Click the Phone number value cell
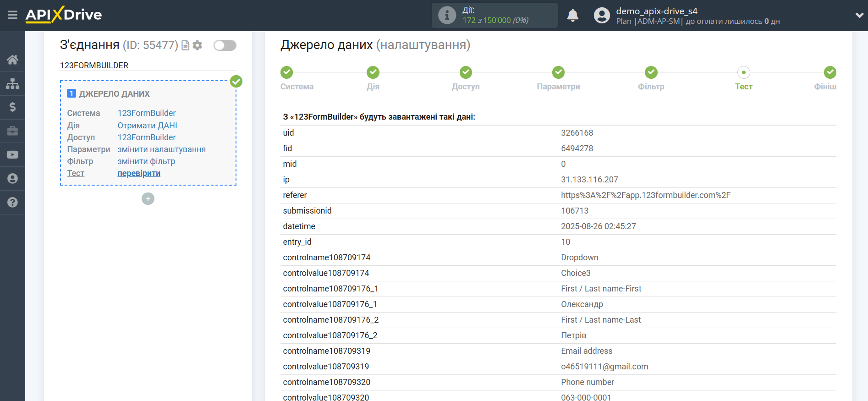Image resolution: width=868 pixels, height=401 pixels. pos(588,382)
